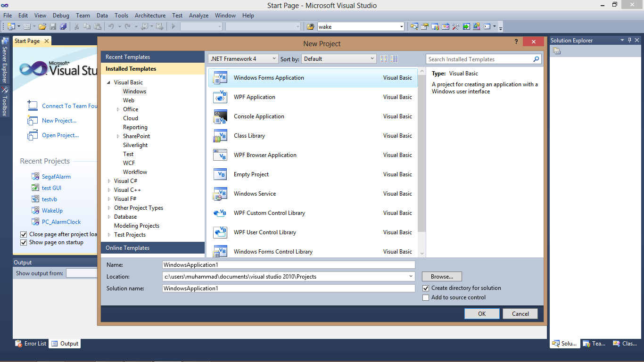Viewport: 644px width, 362px height.
Task: Click the Cancel button
Action: 520,314
